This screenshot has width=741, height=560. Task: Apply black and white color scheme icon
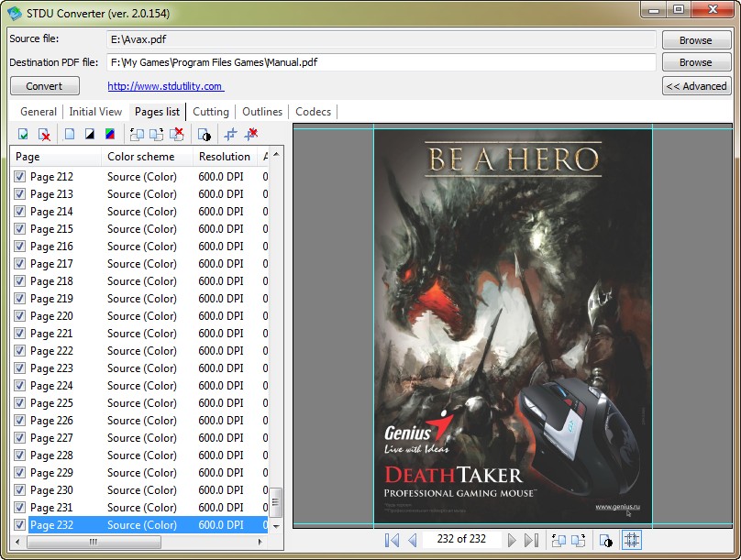pos(89,135)
